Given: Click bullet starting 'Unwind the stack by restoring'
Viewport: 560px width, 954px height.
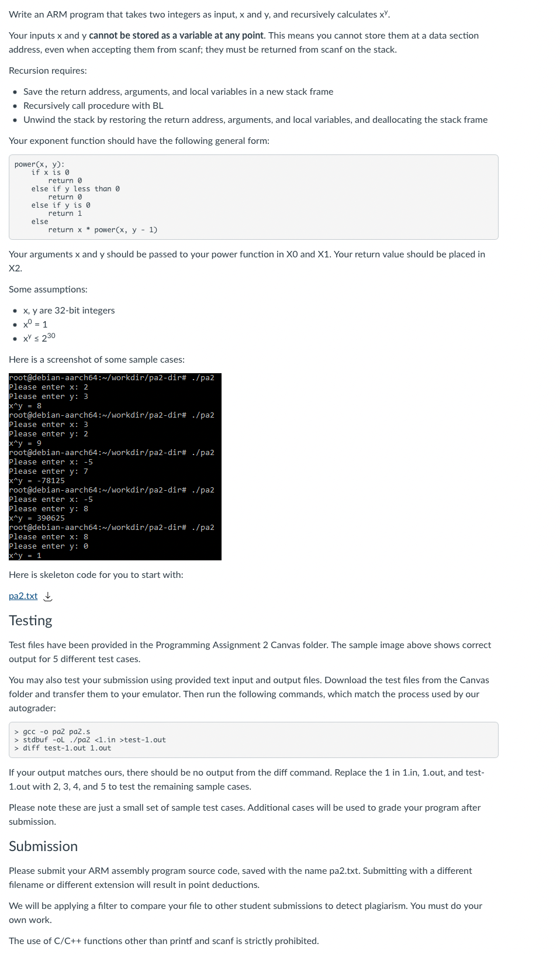Looking at the screenshot, I should point(255,120).
